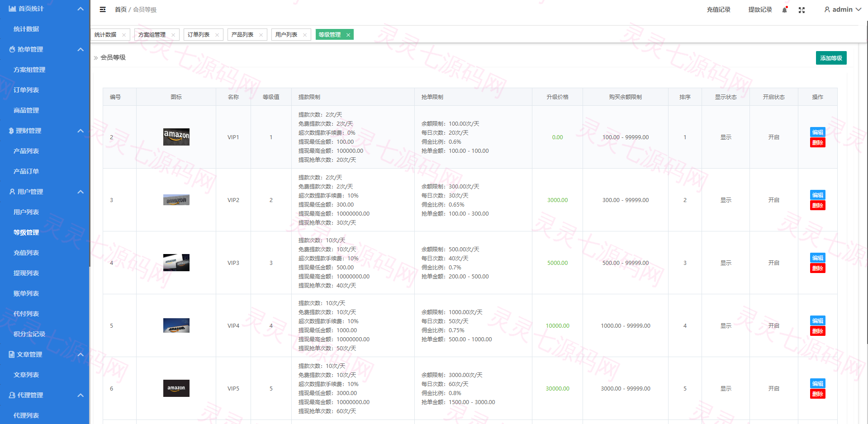The image size is (868, 424).
Task: Delete the VIP1 level row
Action: point(817,142)
